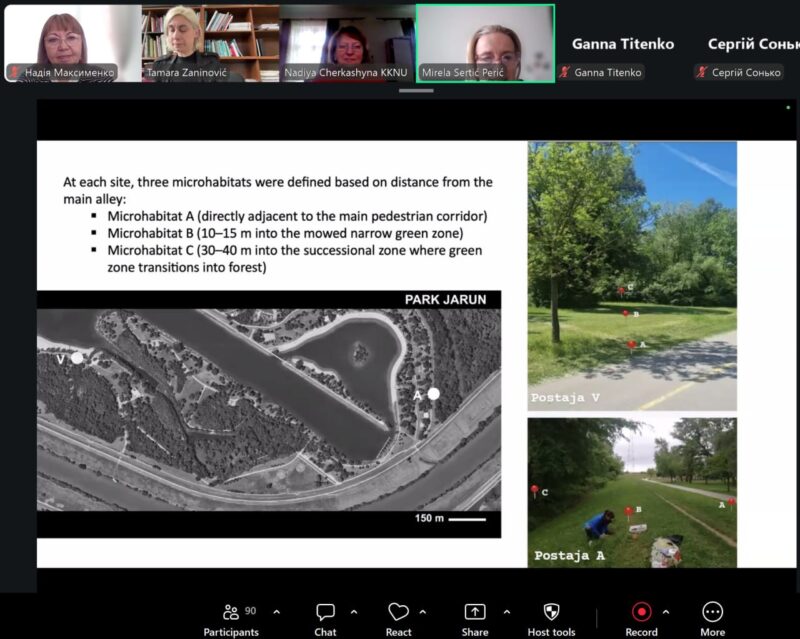Click Ganna Titenko's muted microphone icon
The image size is (800, 639).
(x=565, y=72)
